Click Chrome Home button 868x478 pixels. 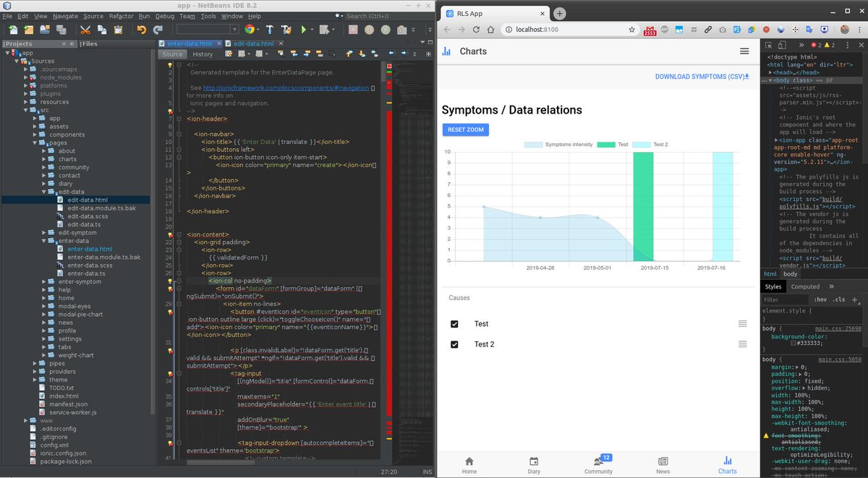click(x=491, y=30)
